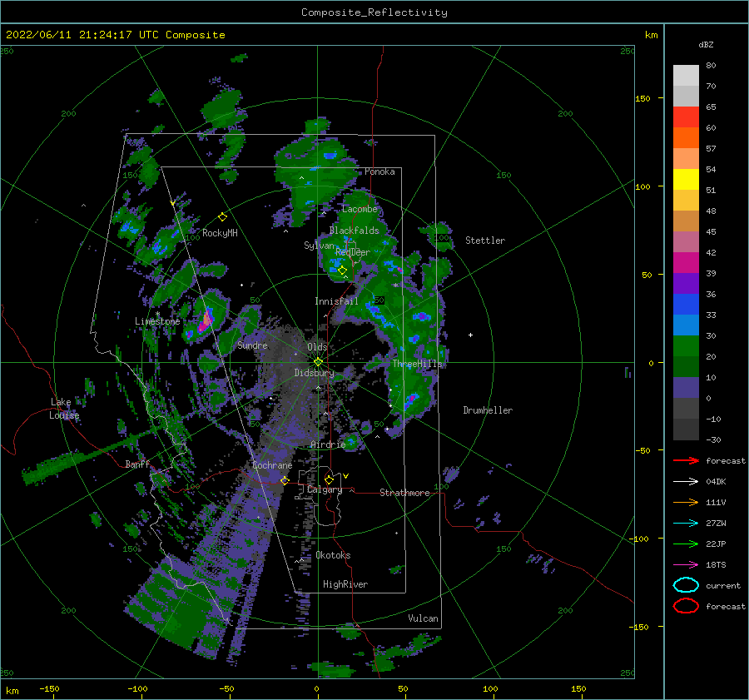Click the Composite_Reflectivity title

[374, 12]
